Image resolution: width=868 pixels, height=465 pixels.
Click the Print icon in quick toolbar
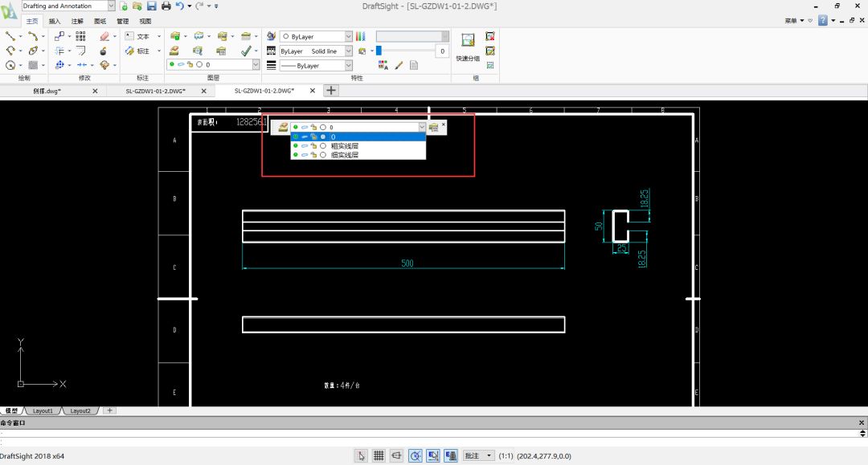coord(166,6)
